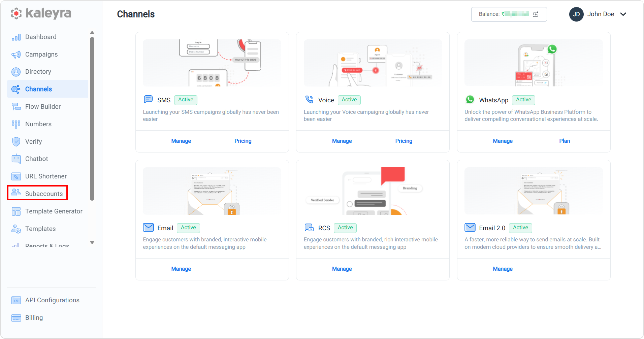Click the WhatsApp logo icon

coord(470,100)
